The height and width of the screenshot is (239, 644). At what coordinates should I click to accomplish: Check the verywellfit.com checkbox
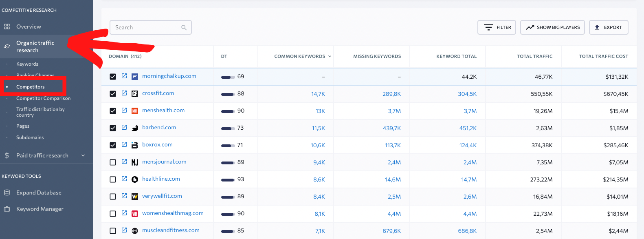coord(113,197)
